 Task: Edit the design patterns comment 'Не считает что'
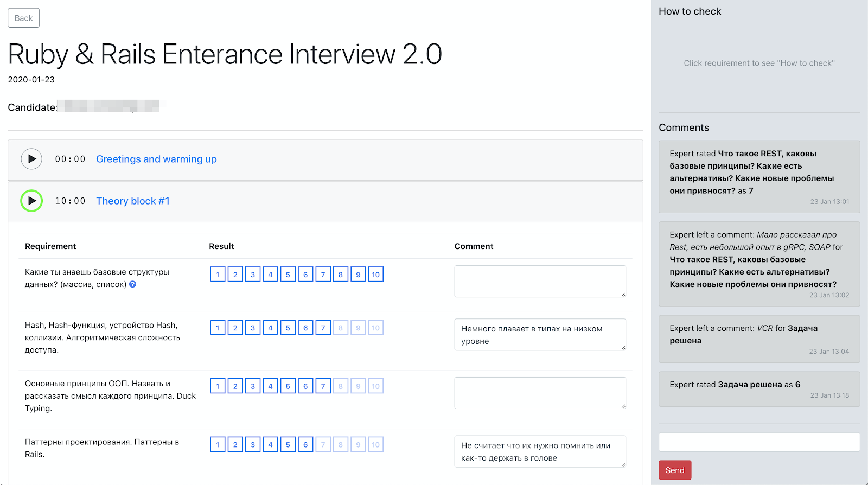(x=540, y=451)
